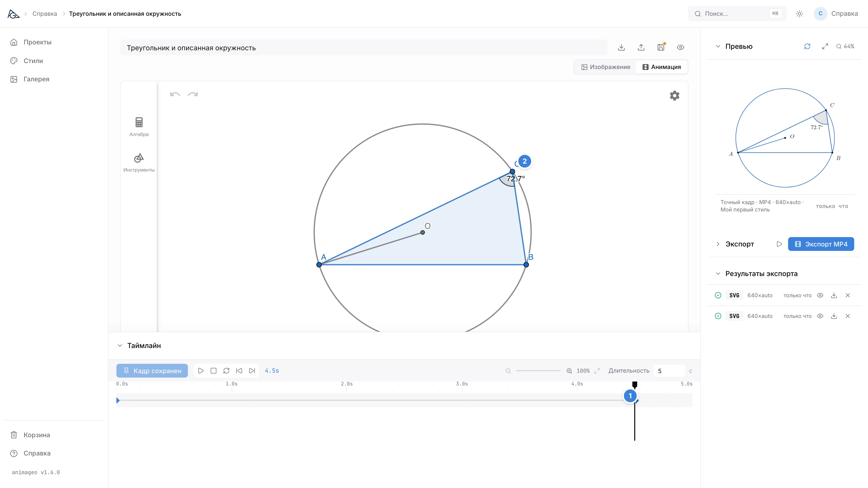This screenshot has height=488, width=868.
Task: Toggle visibility eye icon beside project title
Action: pos(680,47)
